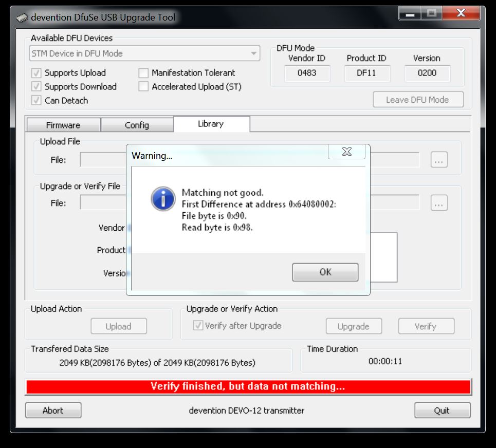Toggle Manifestation Tolerant checkbox
496x448 pixels.
[143, 73]
